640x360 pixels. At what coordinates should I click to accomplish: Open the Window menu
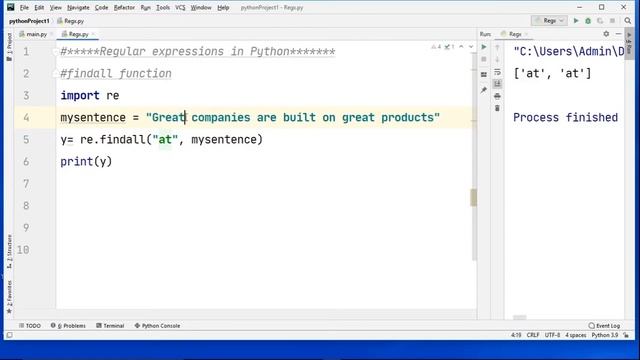coord(201,7)
